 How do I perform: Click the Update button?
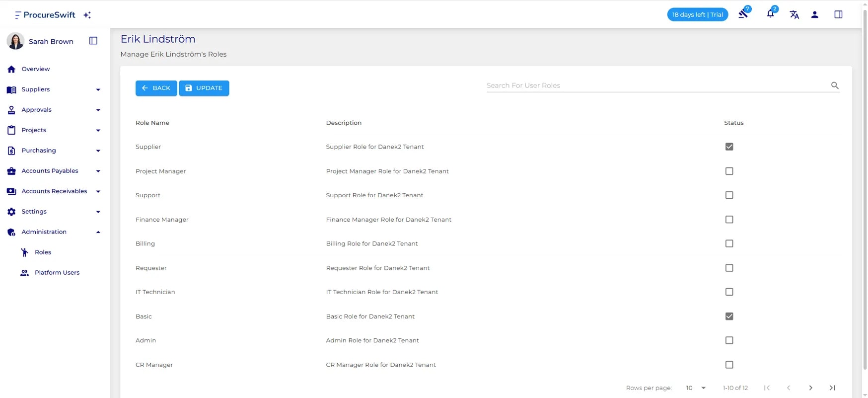pyautogui.click(x=204, y=88)
